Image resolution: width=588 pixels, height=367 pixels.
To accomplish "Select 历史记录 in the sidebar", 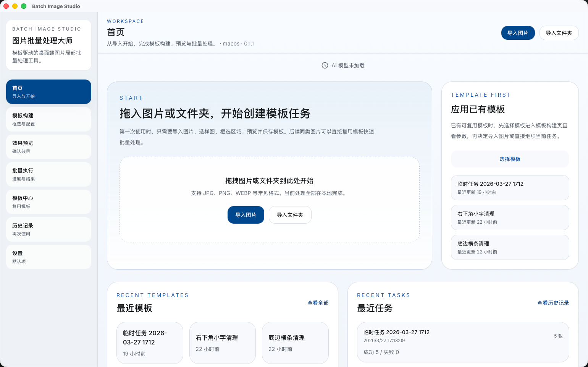I will click(48, 229).
